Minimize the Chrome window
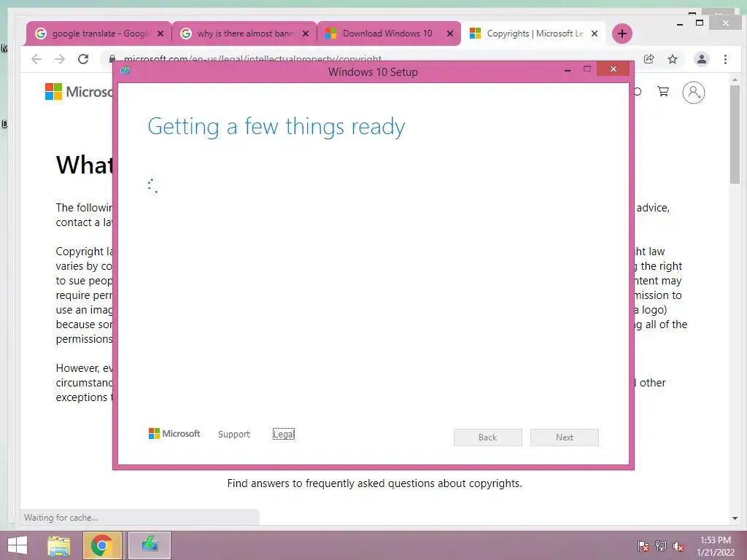This screenshot has width=747, height=560. pos(680,24)
